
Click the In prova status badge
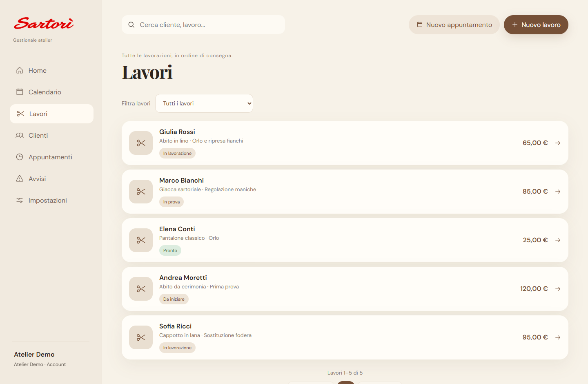(171, 202)
